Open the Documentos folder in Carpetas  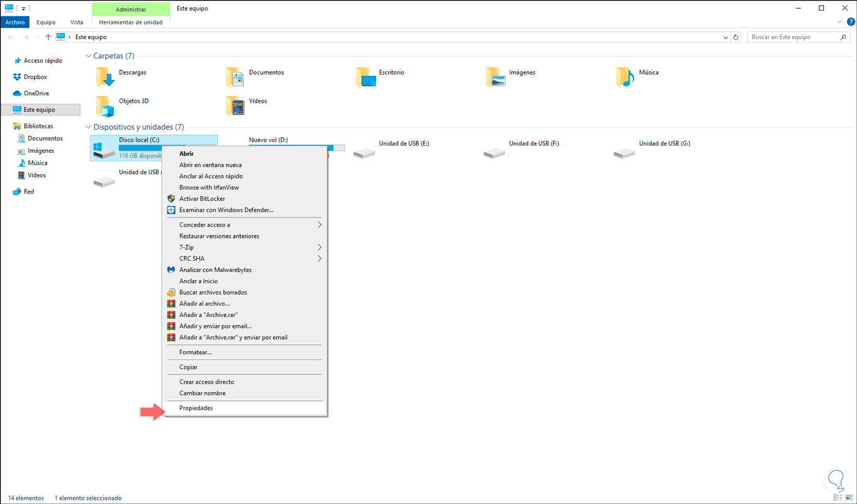tap(255, 77)
